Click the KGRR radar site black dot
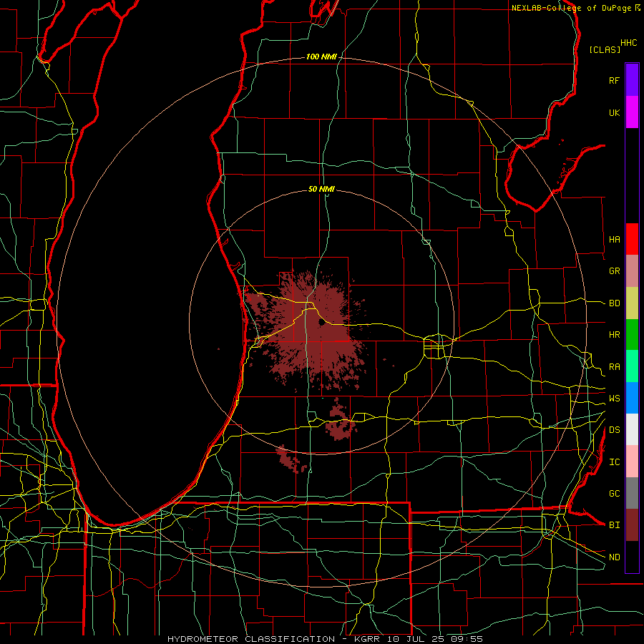The image size is (644, 644). (321, 323)
